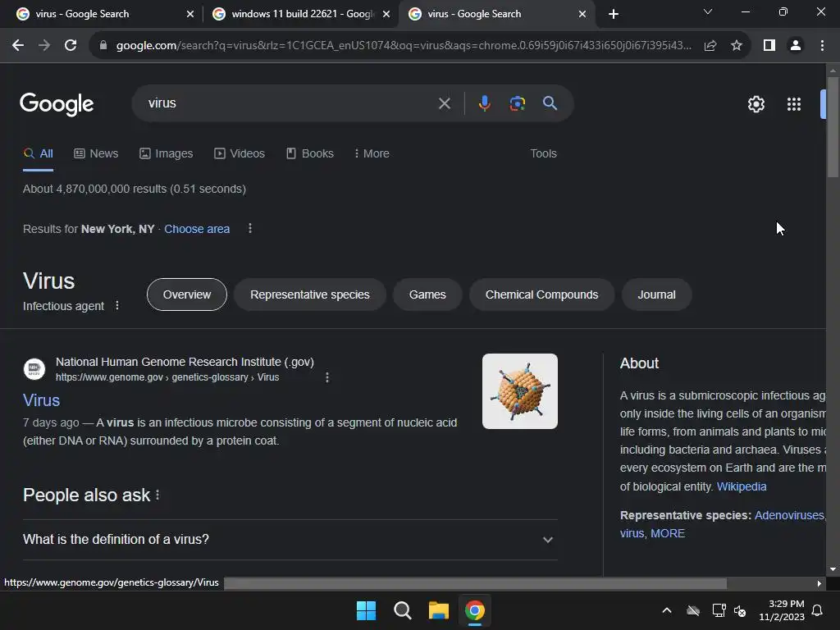This screenshot has width=840, height=630.
Task: Click the National Human Genome Research Institute site name
Action: click(185, 362)
